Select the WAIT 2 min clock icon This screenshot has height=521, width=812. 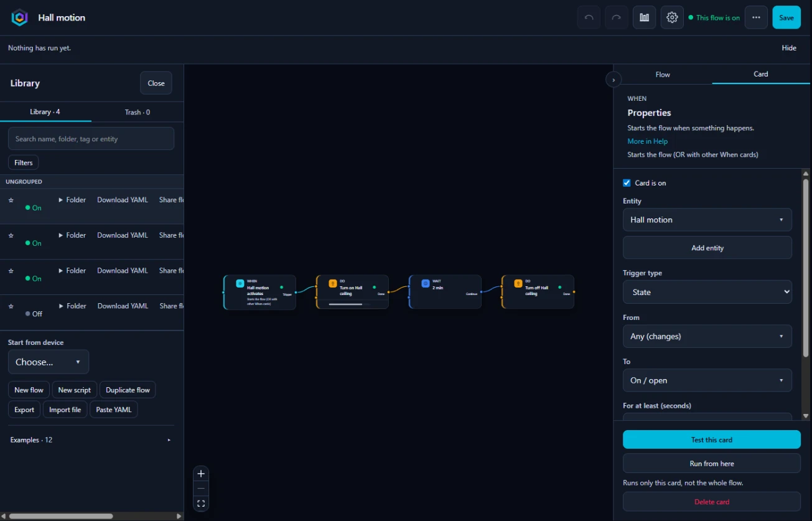pos(426,283)
